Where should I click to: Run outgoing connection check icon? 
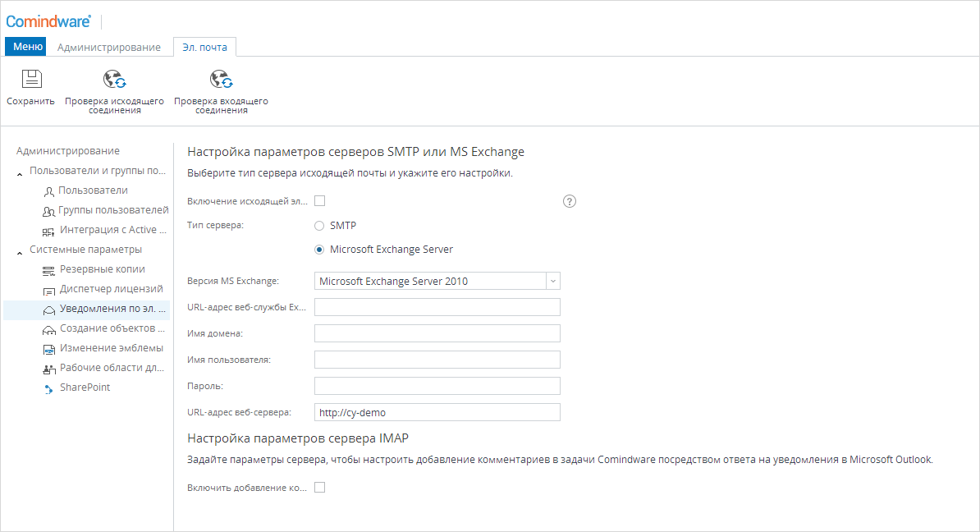[x=114, y=80]
